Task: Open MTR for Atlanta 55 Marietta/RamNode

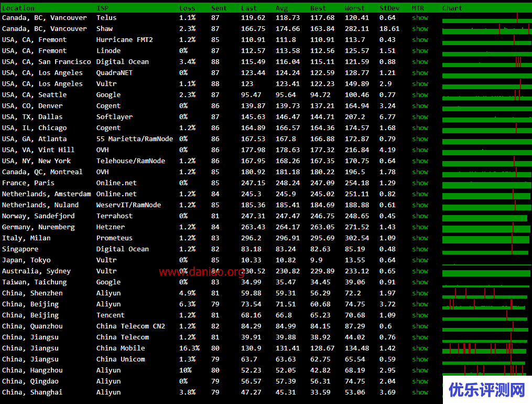Action: pos(420,139)
